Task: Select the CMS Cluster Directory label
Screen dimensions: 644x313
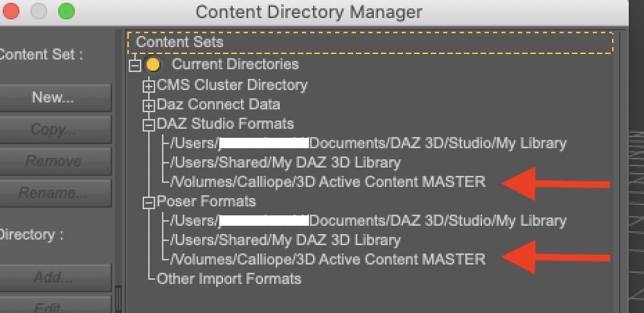Action: pos(232,85)
